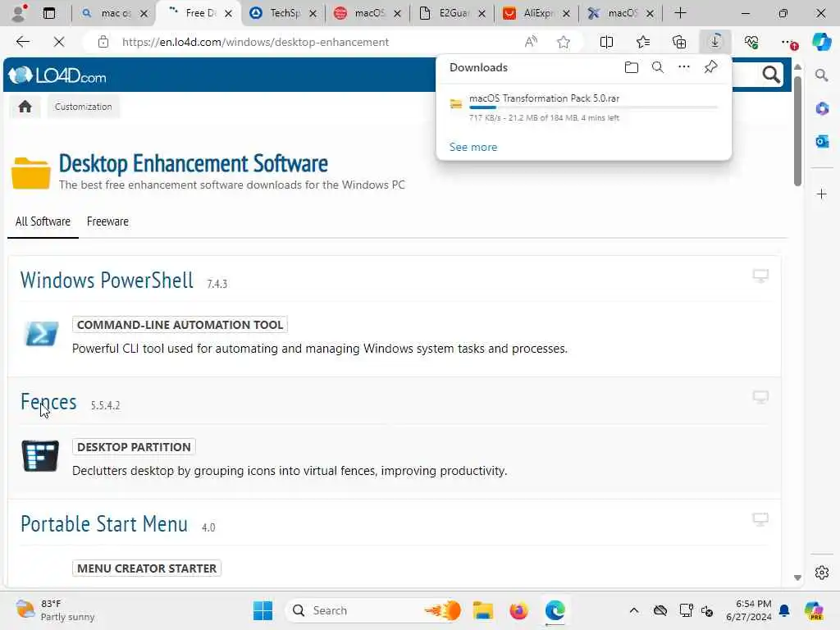Show hidden system tray icons
Image resolution: width=840 pixels, height=630 pixels.
pos(634,610)
